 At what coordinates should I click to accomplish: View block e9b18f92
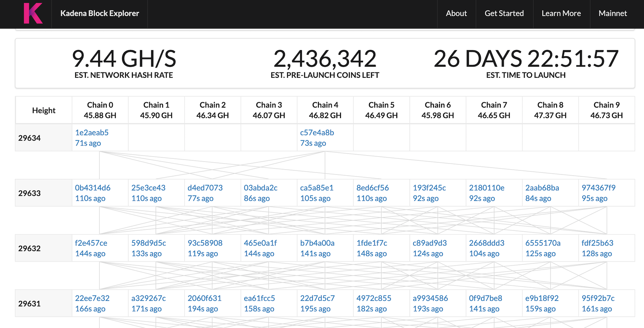click(x=542, y=298)
